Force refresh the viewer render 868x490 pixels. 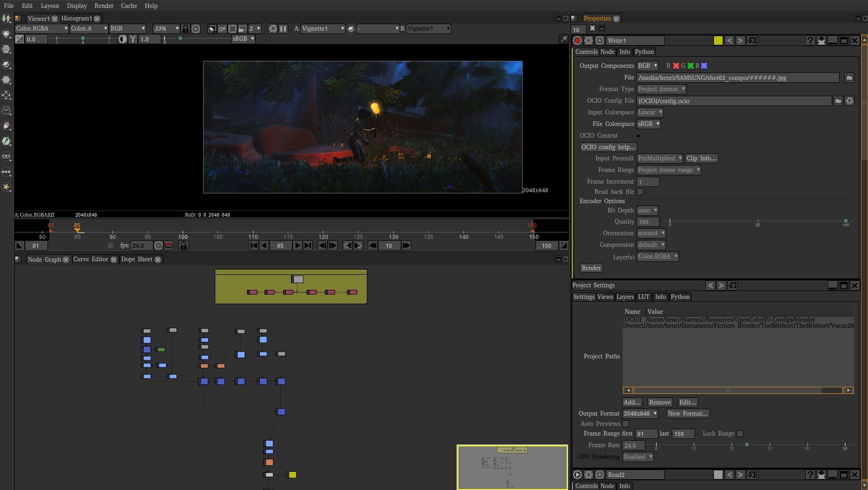[273, 29]
